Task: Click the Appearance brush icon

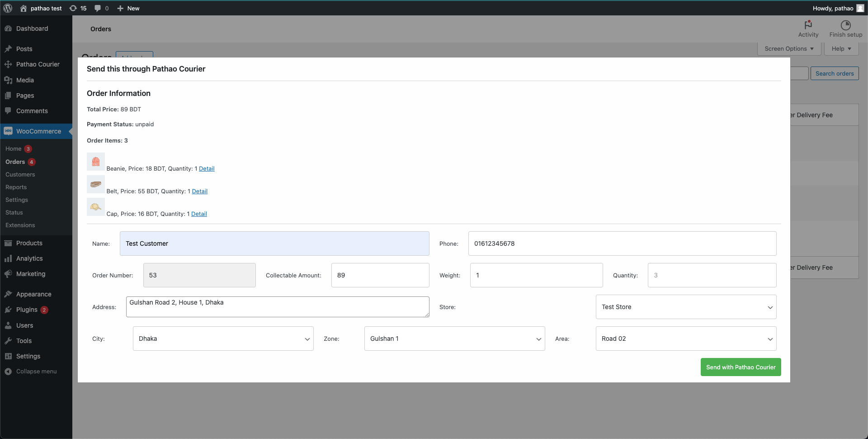Action: 8,294
